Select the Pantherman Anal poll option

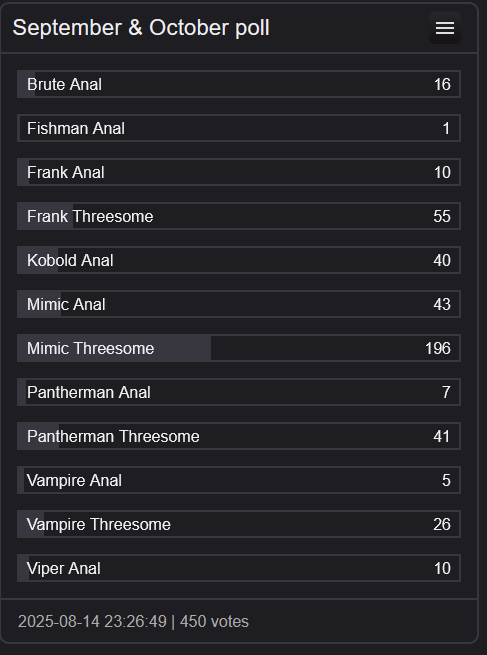pos(239,392)
